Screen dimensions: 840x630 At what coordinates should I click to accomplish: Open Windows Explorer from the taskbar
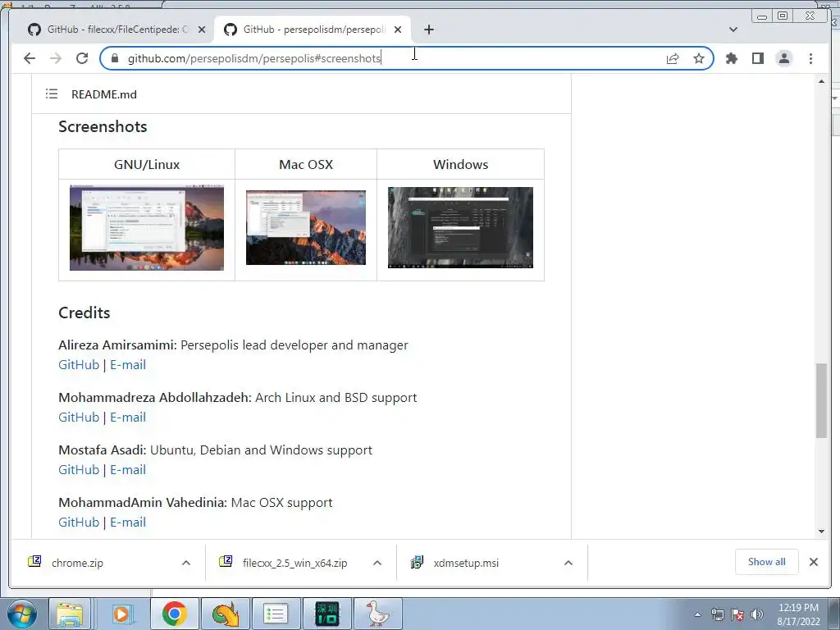coord(70,614)
